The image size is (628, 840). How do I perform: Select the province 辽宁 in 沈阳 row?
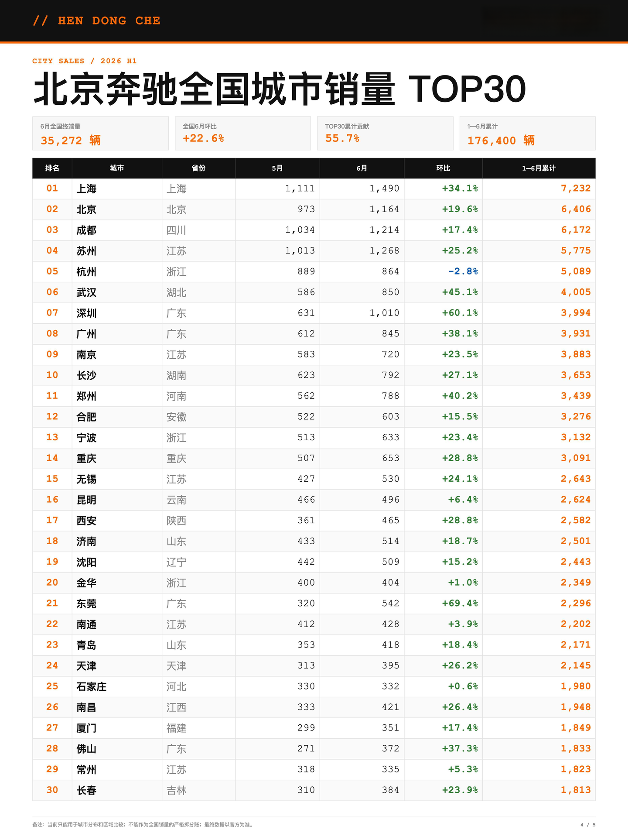click(177, 562)
